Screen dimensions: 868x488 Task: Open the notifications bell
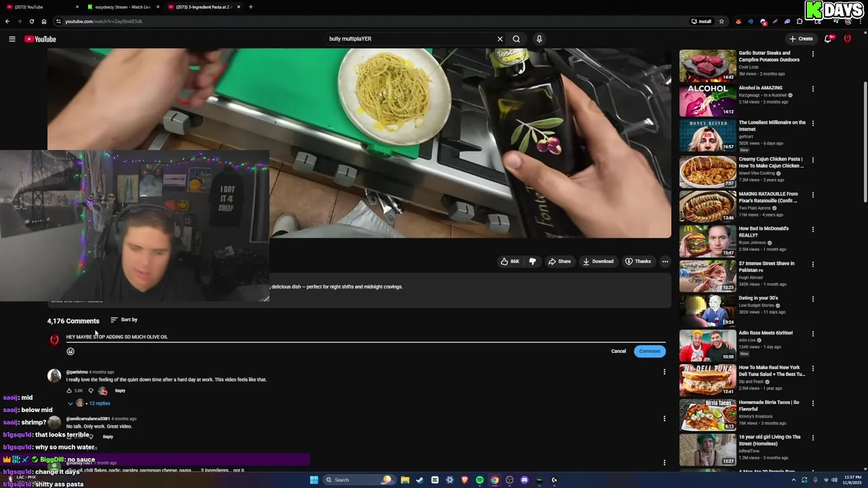click(x=828, y=39)
